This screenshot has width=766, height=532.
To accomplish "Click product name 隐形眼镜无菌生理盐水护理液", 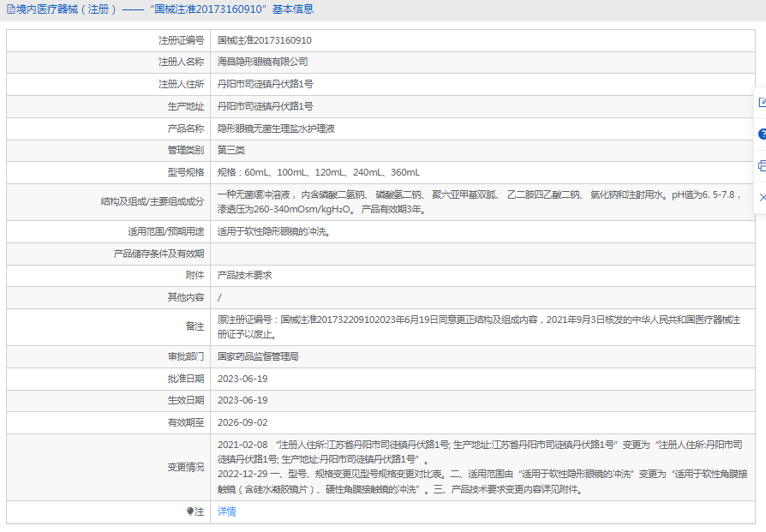I will (x=276, y=129).
